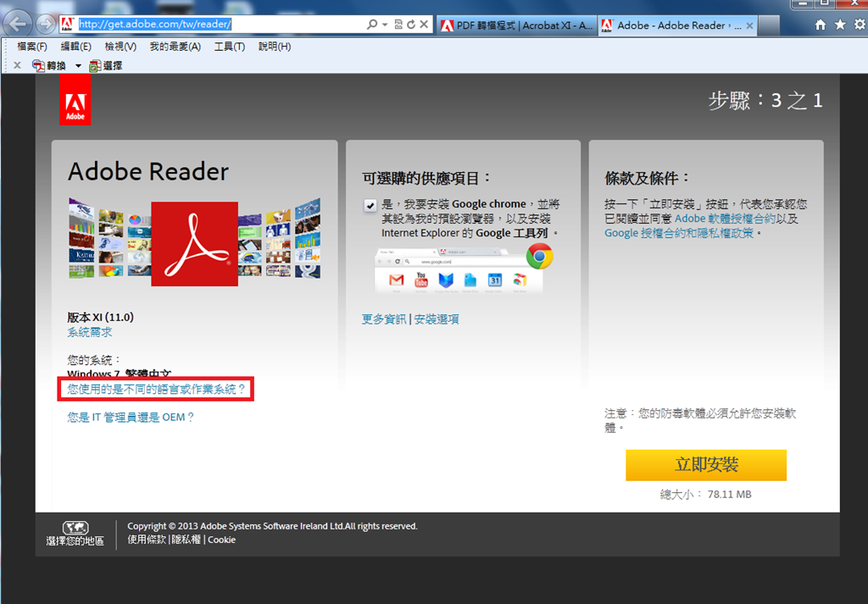Click the 轉換 PDF convert toolbar button
Viewport: 868px width, 604px height.
pyautogui.click(x=49, y=66)
